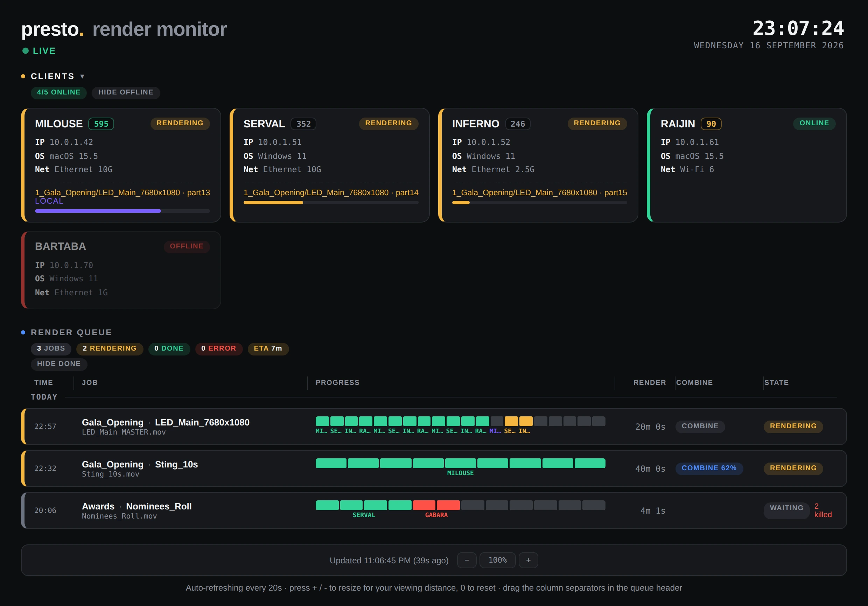The image size is (868, 606).
Task: Click the TIME column header
Action: 43,382
